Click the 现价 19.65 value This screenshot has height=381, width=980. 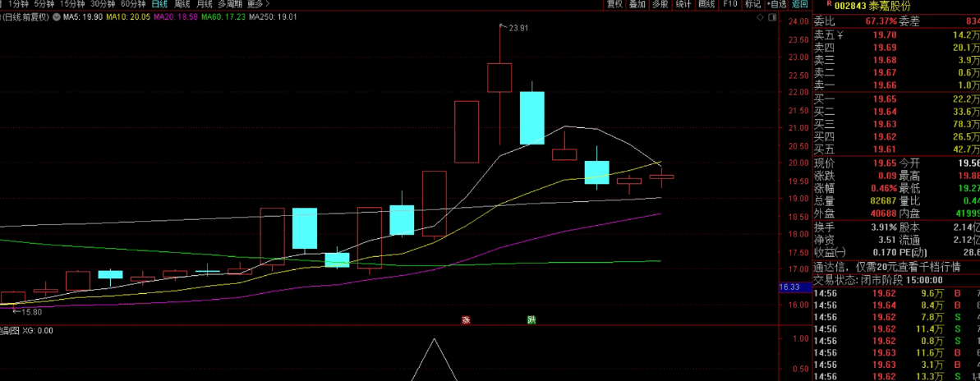pyautogui.click(x=886, y=163)
